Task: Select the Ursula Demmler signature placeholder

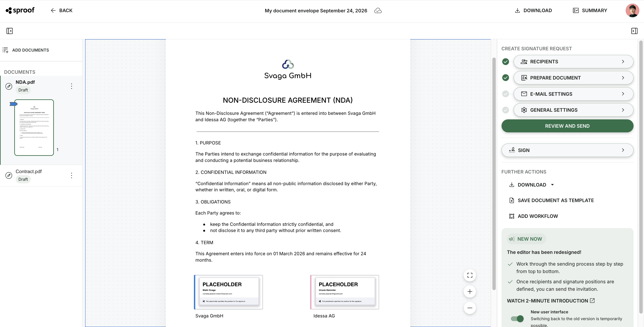Action: [x=345, y=292]
